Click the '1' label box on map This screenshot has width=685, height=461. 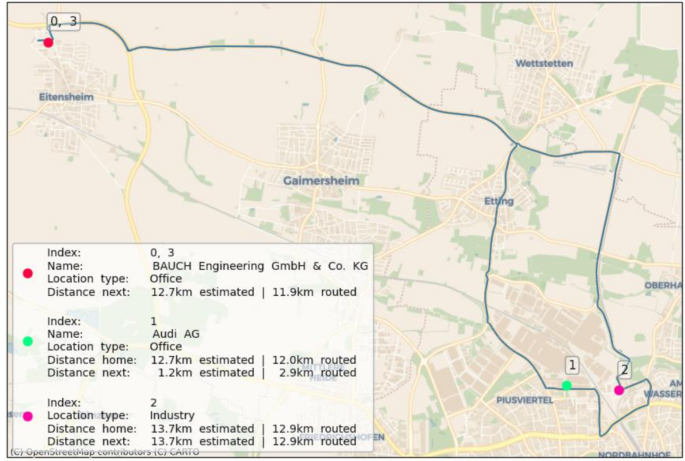coord(572,365)
